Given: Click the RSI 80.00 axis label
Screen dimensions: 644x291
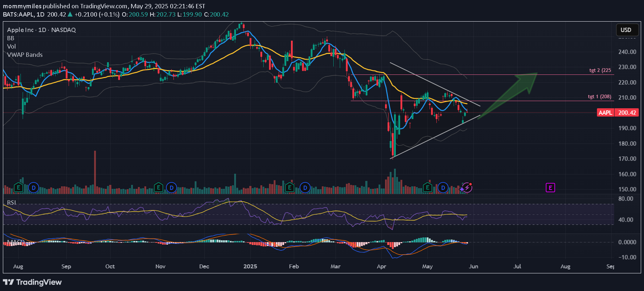Looking at the screenshot, I should point(626,199).
